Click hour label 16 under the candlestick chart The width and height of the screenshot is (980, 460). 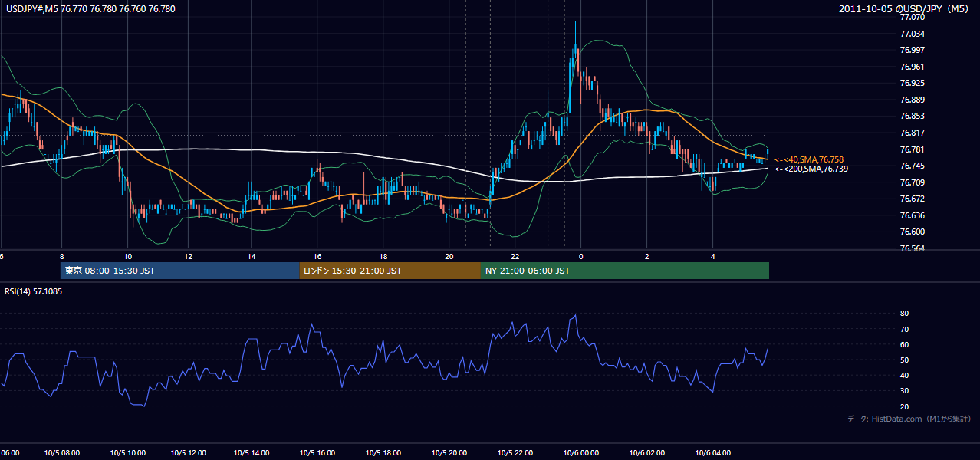(317, 255)
